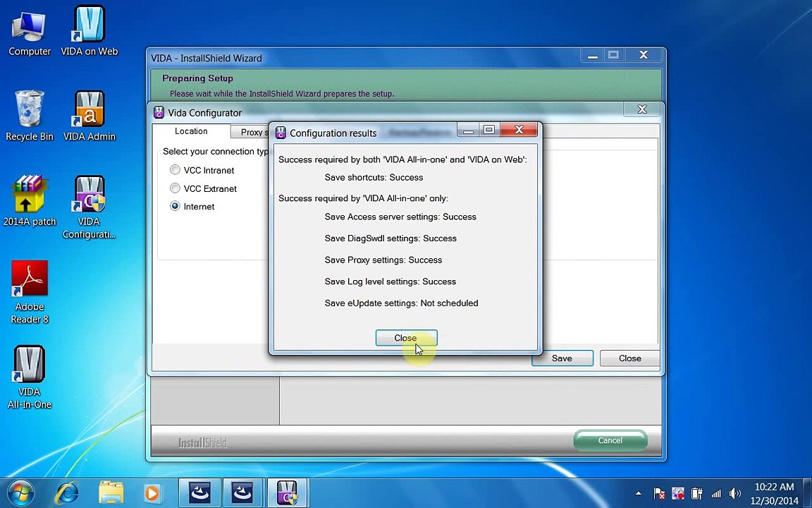Minimize the Configuration results dialog

(468, 130)
